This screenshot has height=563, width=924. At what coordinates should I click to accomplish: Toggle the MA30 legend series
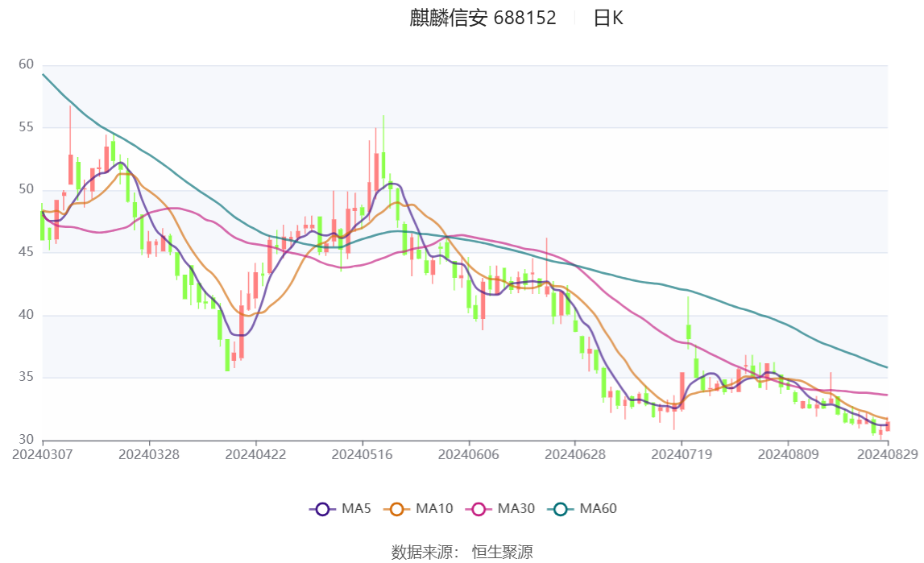coord(500,509)
